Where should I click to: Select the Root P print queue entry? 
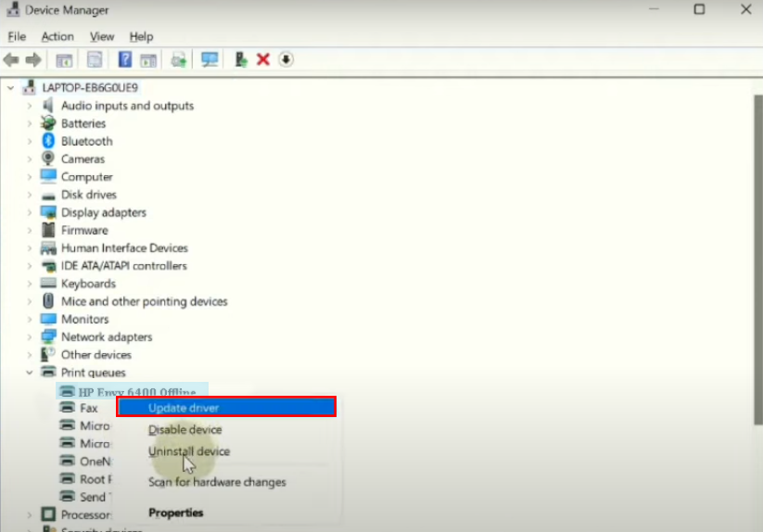point(95,479)
